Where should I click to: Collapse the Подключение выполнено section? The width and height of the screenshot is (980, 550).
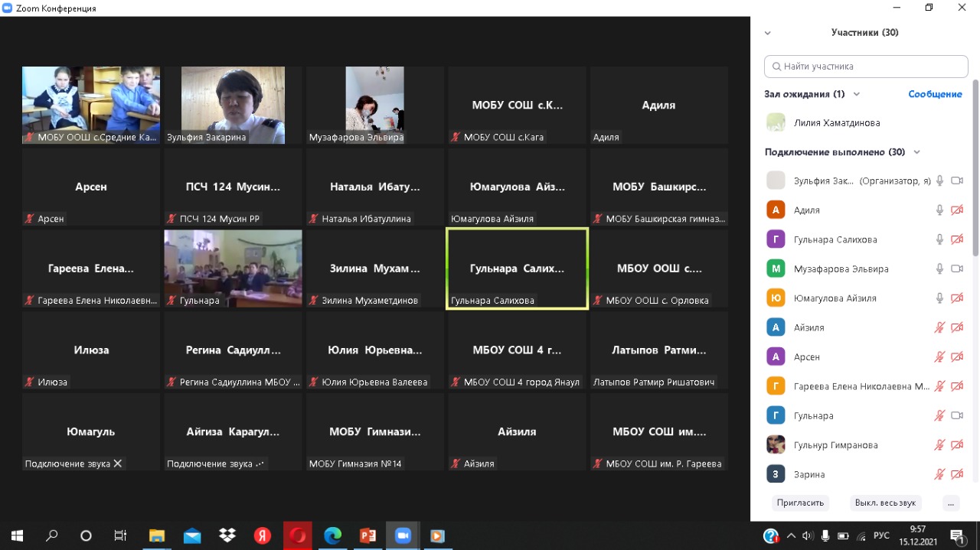917,152
